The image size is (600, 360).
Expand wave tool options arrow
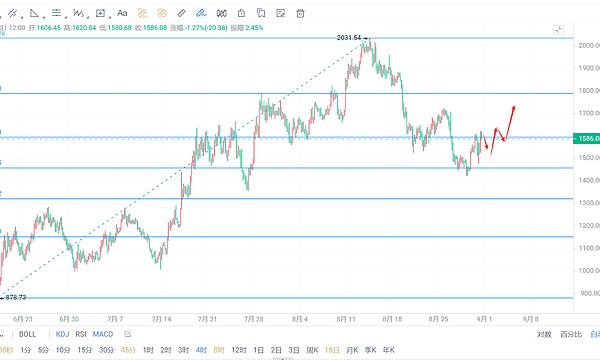point(88,17)
